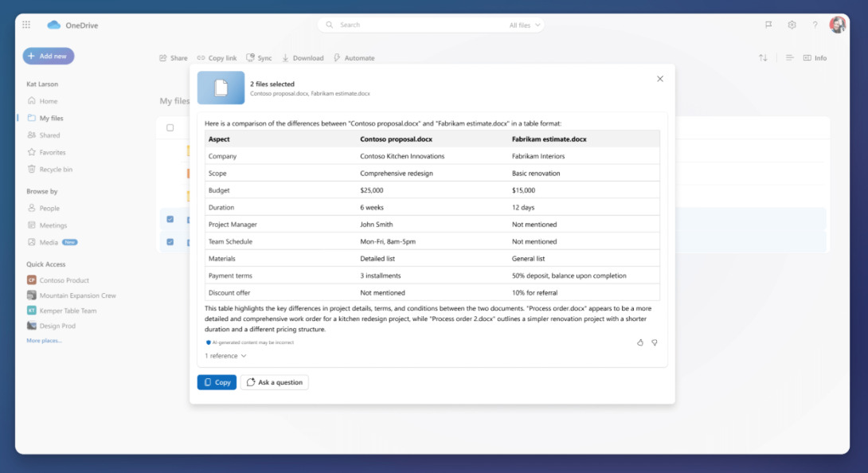This screenshot has width=868, height=473.
Task: Click the $15,000 budget cell
Action: [523, 190]
